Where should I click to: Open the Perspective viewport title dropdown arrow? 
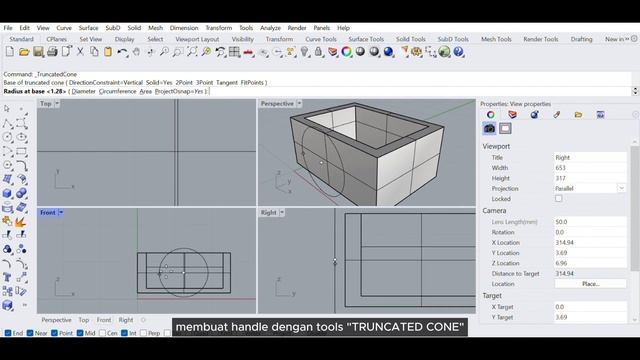(x=299, y=104)
